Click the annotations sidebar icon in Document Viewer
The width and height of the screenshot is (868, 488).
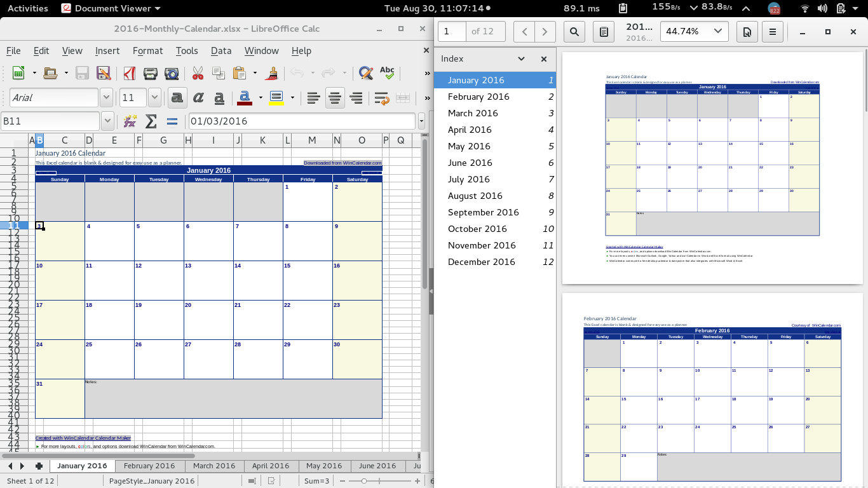pyautogui.click(x=603, y=31)
